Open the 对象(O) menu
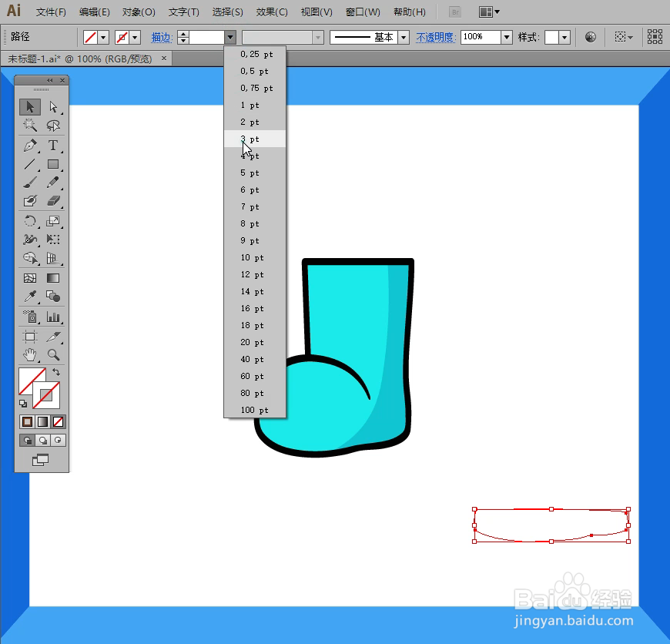 (x=139, y=12)
